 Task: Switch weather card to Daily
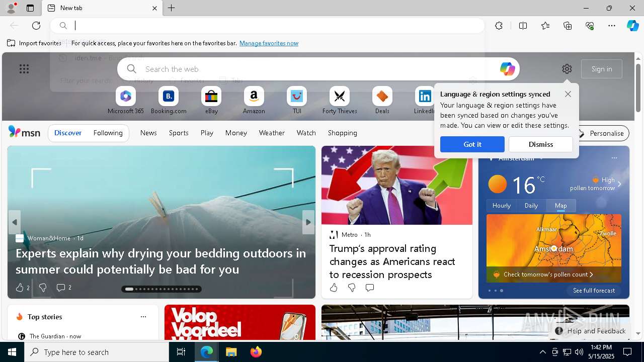531,206
